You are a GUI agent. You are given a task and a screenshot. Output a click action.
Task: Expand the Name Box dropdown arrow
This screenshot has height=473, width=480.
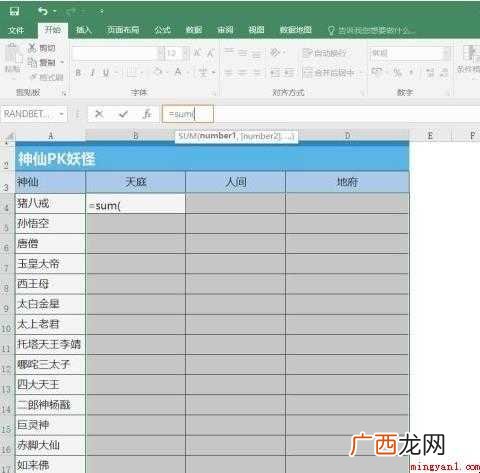pyautogui.click(x=62, y=114)
